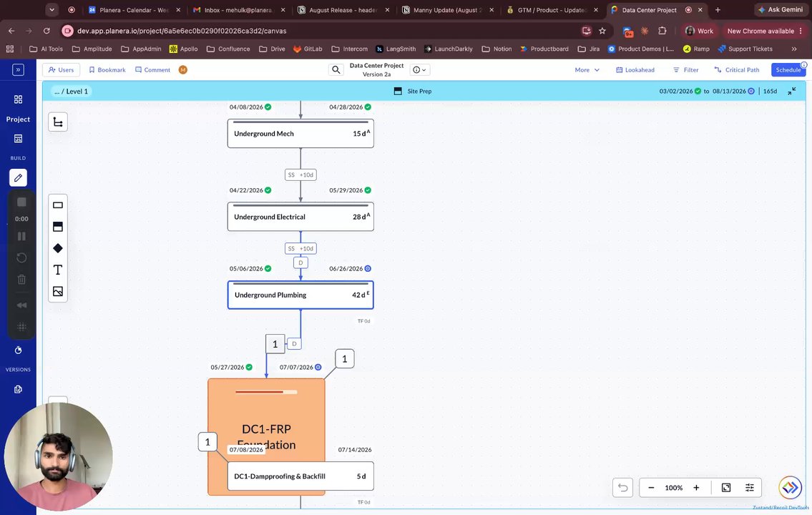The image size is (812, 515).
Task: Open the Extensions puzzle icon
Action: (662, 31)
